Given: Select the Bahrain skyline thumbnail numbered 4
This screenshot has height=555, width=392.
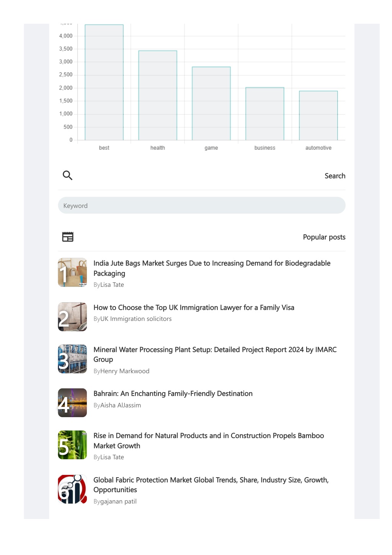Looking at the screenshot, I should pos(72,403).
